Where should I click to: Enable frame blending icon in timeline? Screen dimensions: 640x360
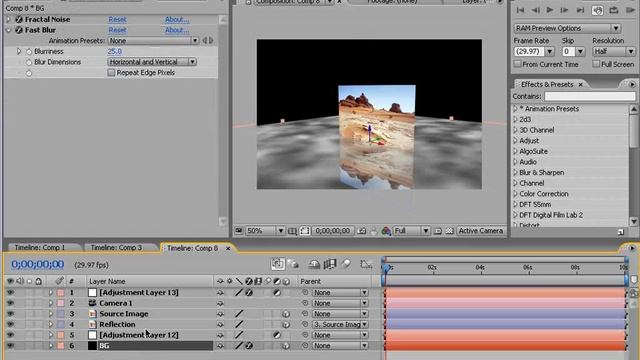[330, 264]
